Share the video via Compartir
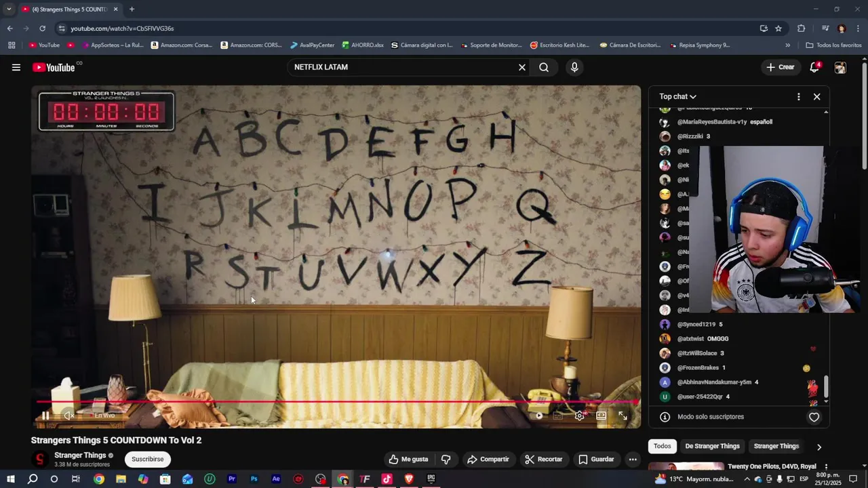 [488, 459]
